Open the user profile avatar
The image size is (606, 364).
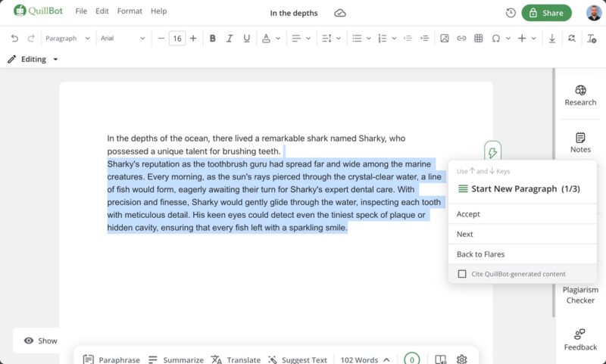(594, 13)
